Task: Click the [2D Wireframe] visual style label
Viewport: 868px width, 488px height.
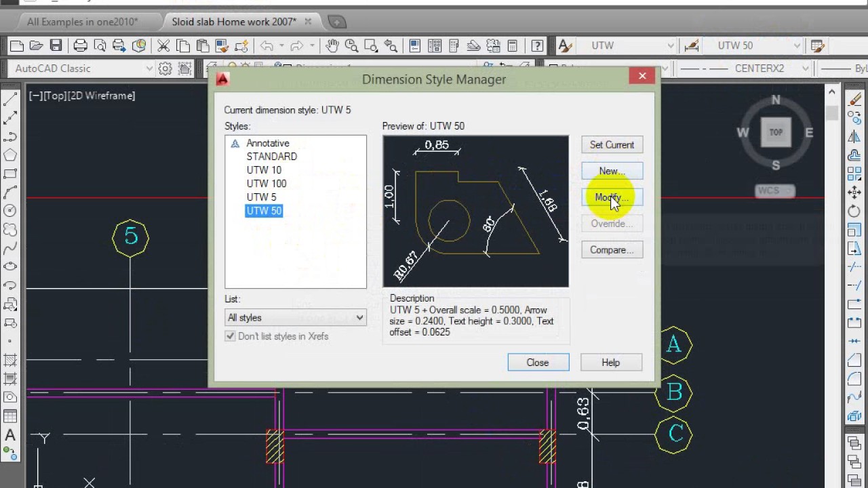Action: 101,96
